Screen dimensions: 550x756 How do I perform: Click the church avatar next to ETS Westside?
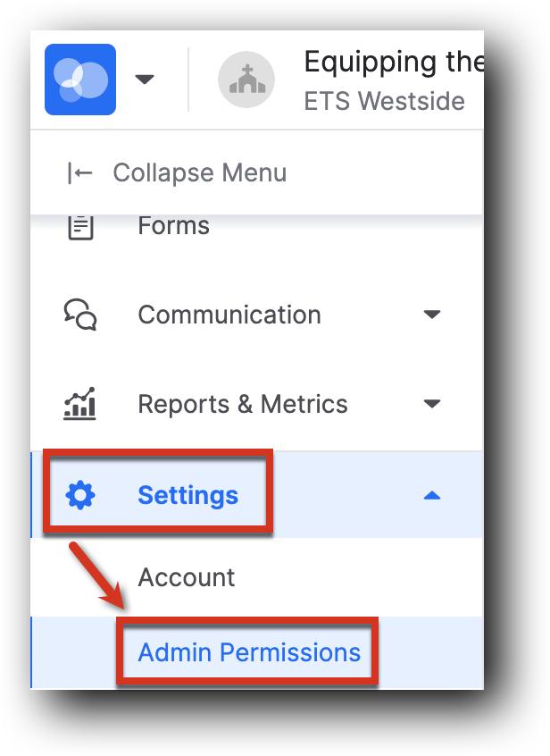(x=246, y=80)
